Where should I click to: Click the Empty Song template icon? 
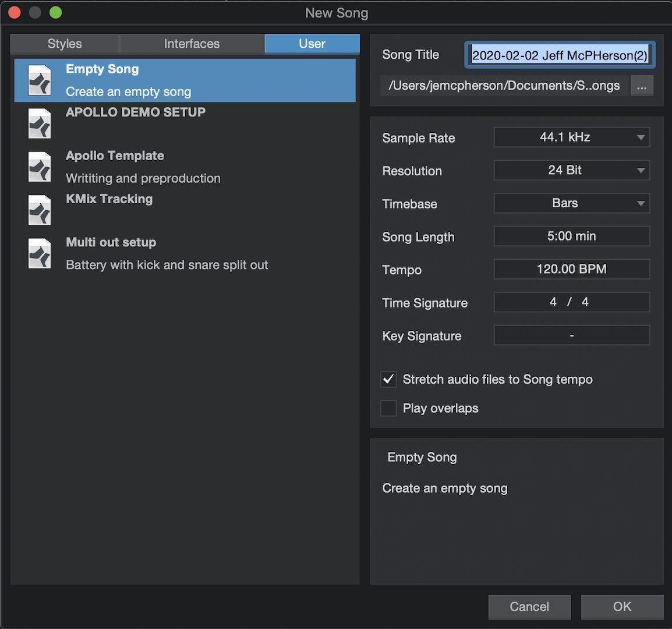click(x=38, y=80)
